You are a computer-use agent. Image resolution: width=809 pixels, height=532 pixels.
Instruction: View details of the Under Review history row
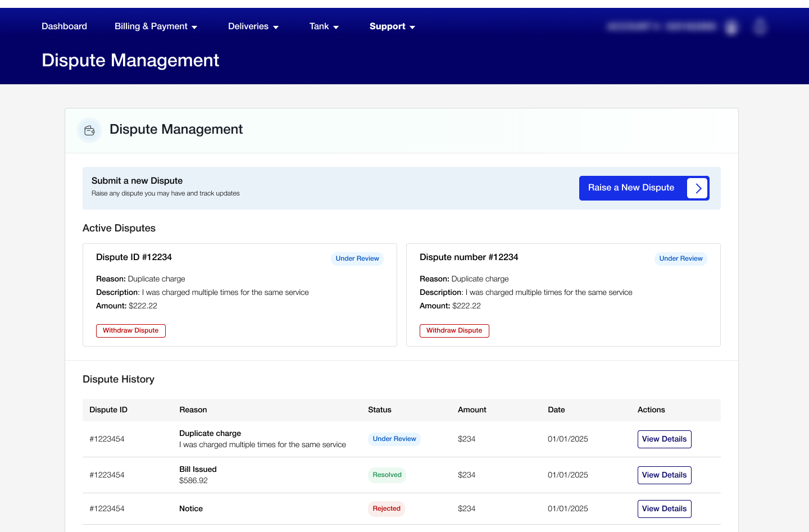[x=664, y=439]
